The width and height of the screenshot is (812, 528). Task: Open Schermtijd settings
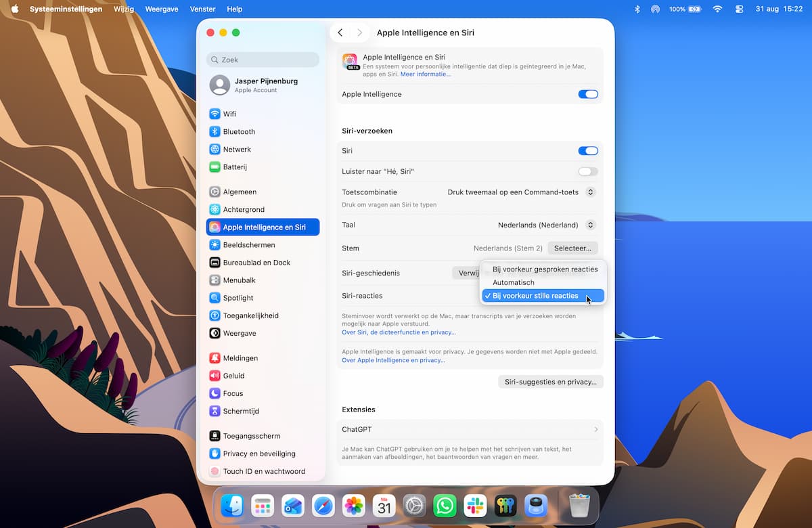[263, 410]
